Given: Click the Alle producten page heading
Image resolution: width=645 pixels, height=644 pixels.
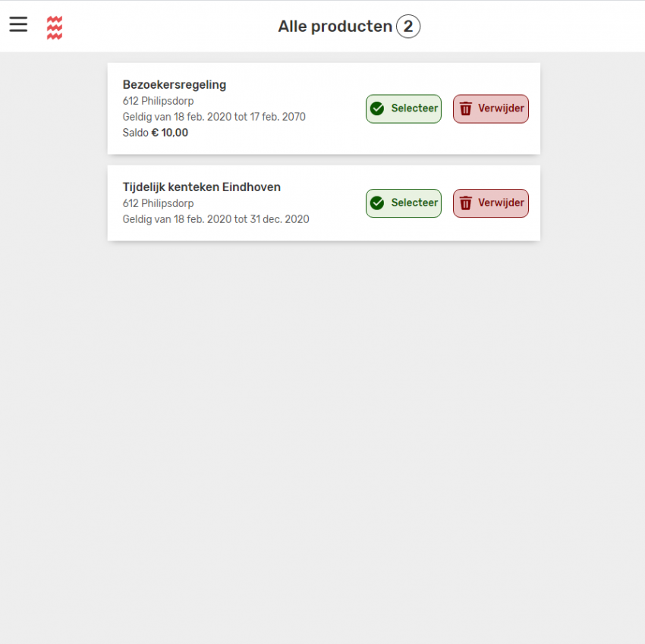Looking at the screenshot, I should pyautogui.click(x=335, y=27).
